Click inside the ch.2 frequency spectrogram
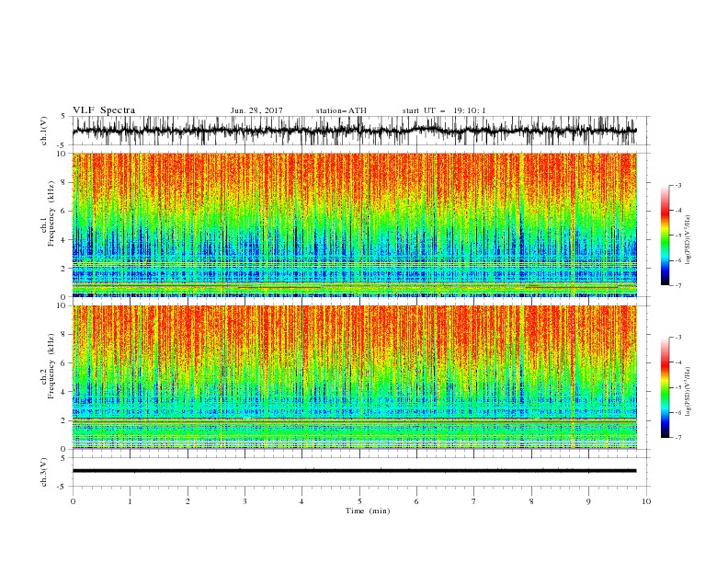This screenshot has height=563, width=728. [x=355, y=377]
